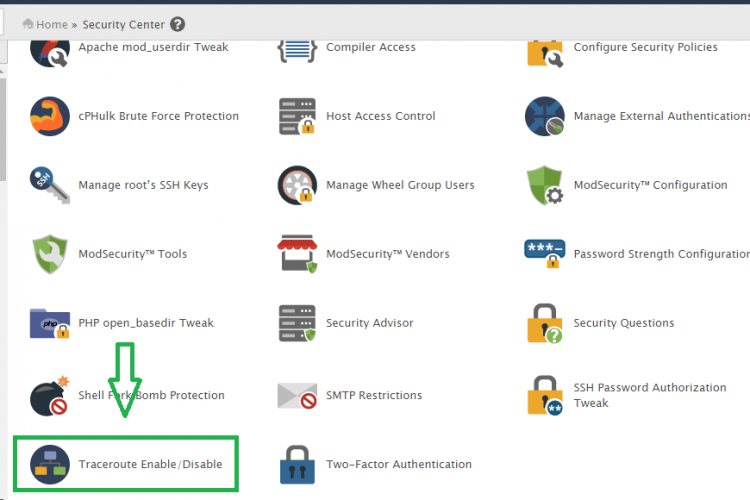Open Security Advisor server icon
The height and width of the screenshot is (500, 750).
(297, 323)
